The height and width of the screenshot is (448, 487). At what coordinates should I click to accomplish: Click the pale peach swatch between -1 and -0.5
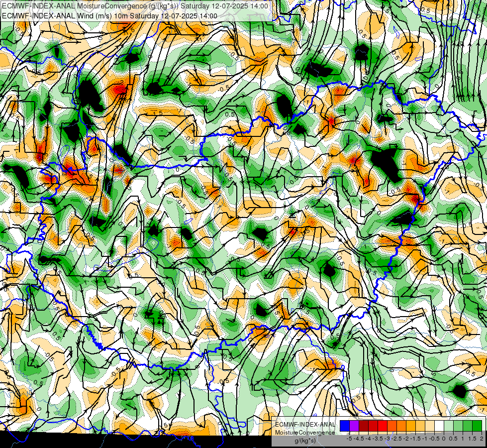430,426
